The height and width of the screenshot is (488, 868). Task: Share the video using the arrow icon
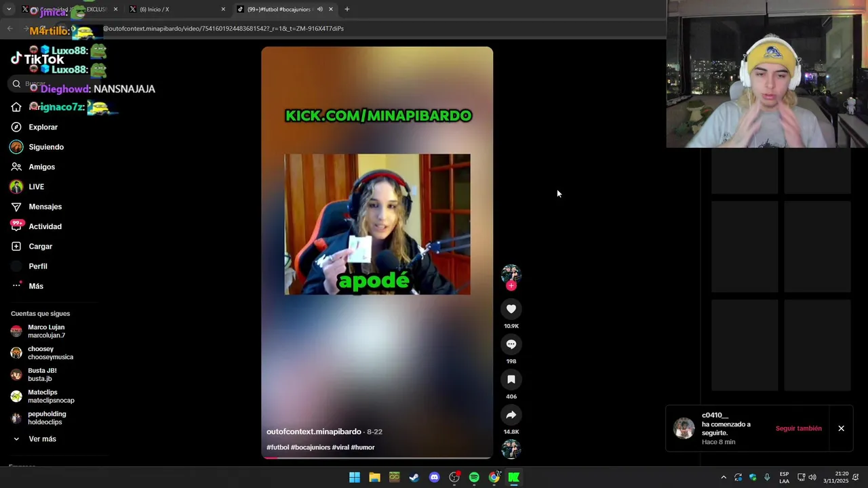511,415
